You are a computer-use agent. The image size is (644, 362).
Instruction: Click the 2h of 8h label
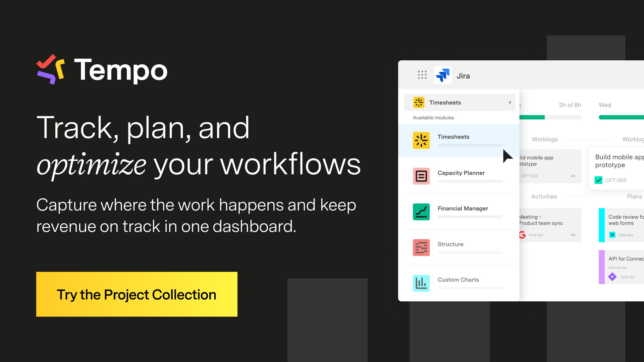[x=570, y=105]
